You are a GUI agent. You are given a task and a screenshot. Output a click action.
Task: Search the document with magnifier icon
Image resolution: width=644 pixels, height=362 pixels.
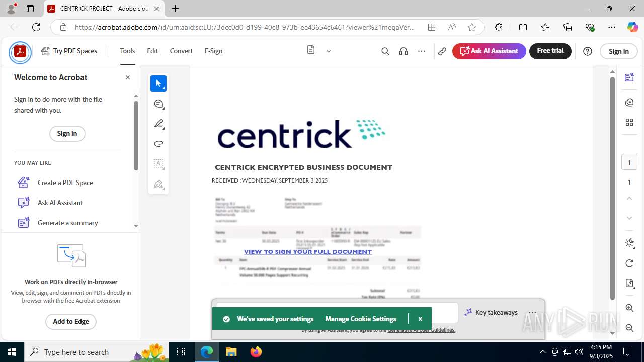[x=385, y=51]
